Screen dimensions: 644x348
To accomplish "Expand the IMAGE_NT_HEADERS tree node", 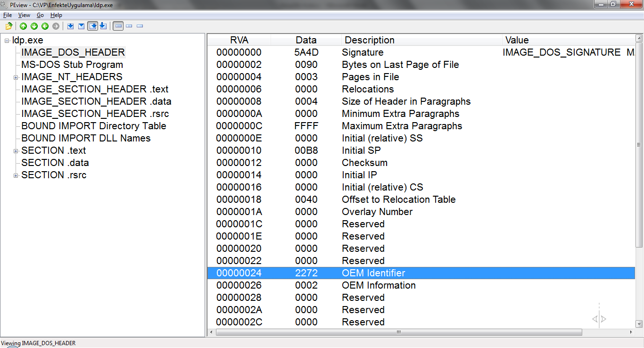I will [x=16, y=77].
